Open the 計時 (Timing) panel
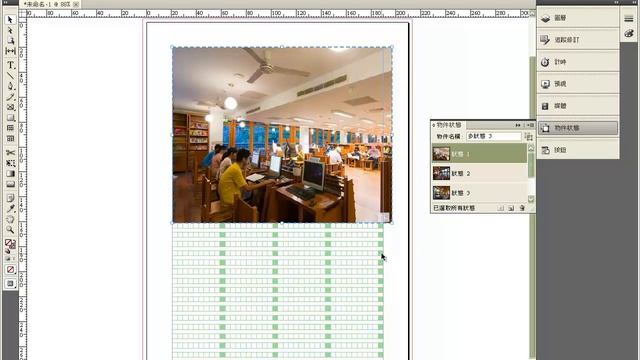Viewport: 640px width, 360px height. click(x=578, y=62)
